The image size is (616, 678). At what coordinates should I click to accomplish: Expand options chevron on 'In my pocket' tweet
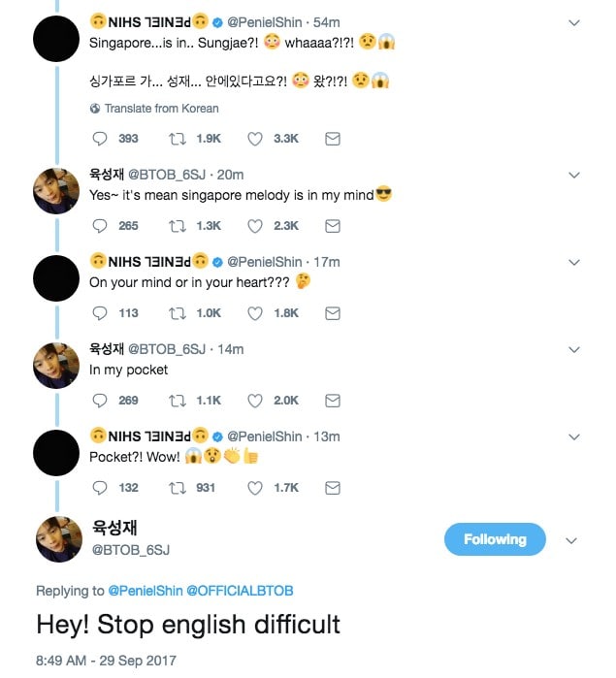(x=573, y=350)
